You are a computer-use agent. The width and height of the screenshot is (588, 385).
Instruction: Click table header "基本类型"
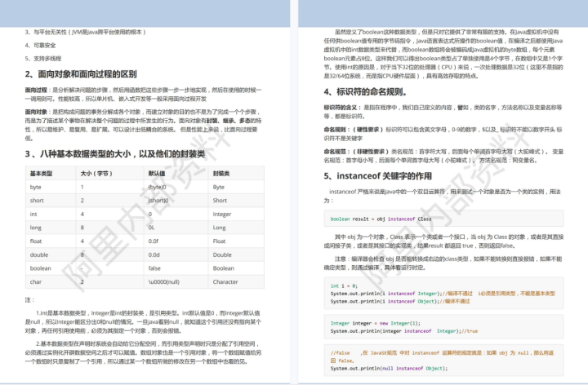[41, 174]
